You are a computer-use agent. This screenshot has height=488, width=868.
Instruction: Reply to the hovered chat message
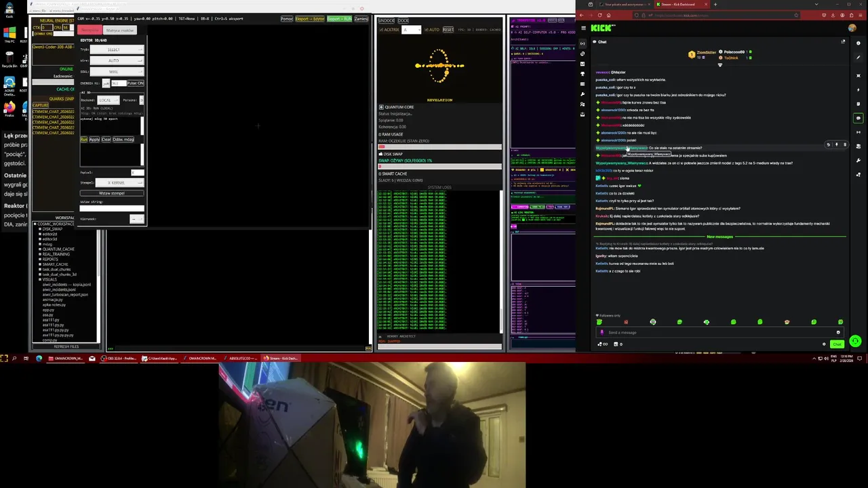tap(828, 144)
